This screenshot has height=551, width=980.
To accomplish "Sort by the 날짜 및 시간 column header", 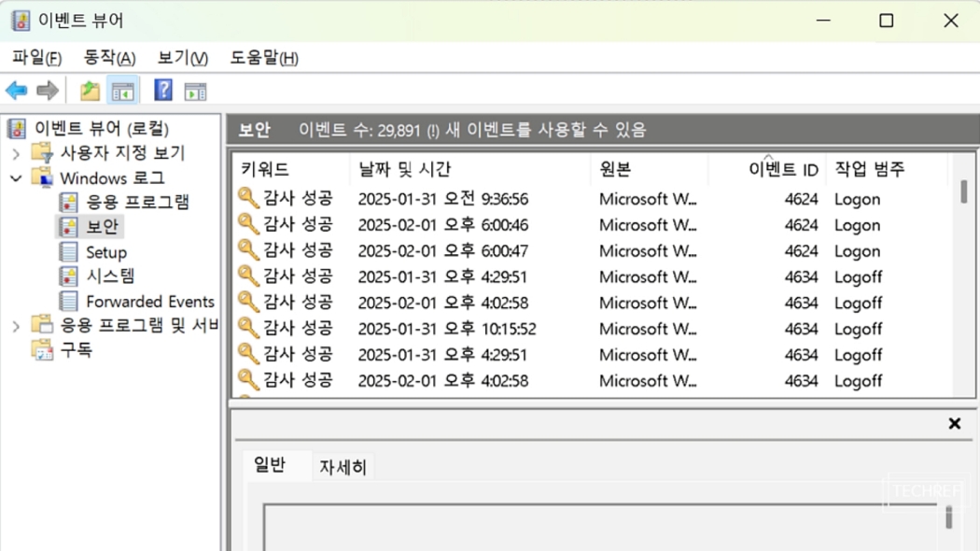I will pyautogui.click(x=470, y=169).
